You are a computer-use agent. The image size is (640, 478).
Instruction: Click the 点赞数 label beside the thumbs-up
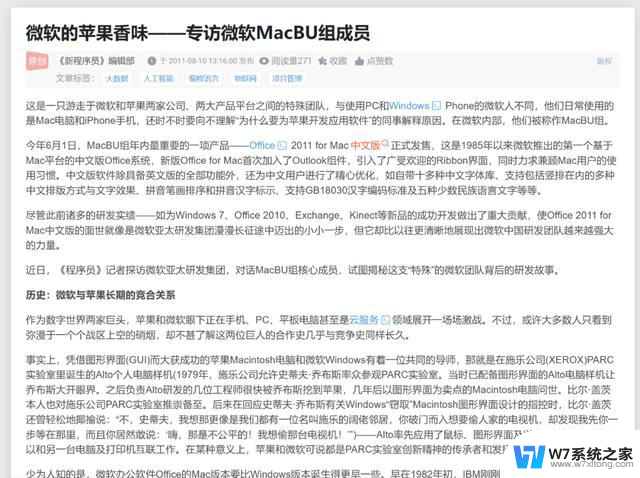pyautogui.click(x=380, y=61)
